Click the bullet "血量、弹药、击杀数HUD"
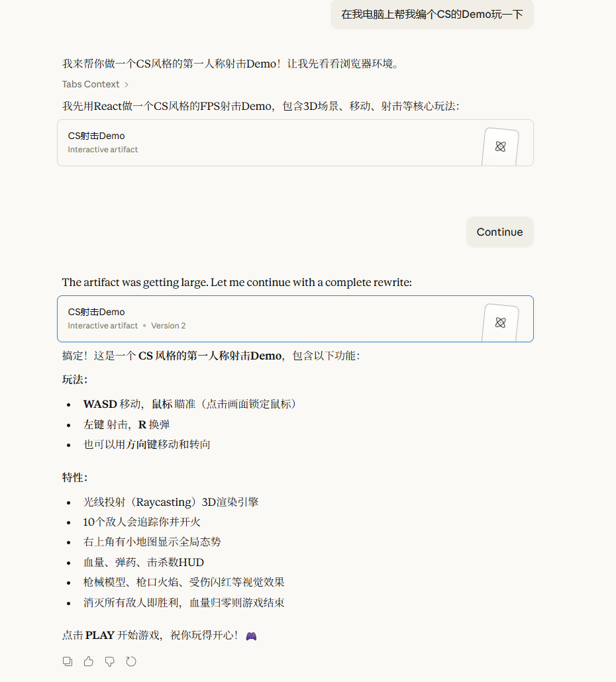Viewport: 616px width, 682px height. (x=144, y=562)
